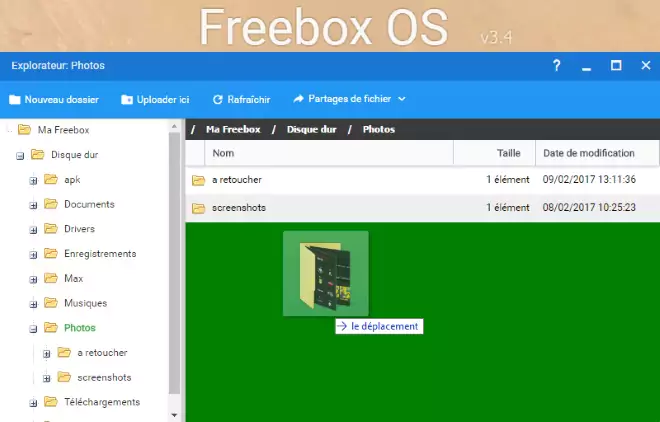Screen dimensions: 660x422
Task: Select Documents label in tree
Action: click(89, 204)
